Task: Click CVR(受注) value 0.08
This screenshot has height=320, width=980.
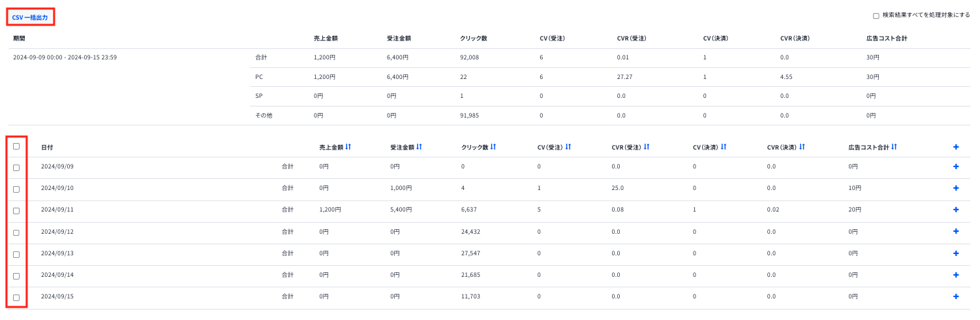Action: 618,210
